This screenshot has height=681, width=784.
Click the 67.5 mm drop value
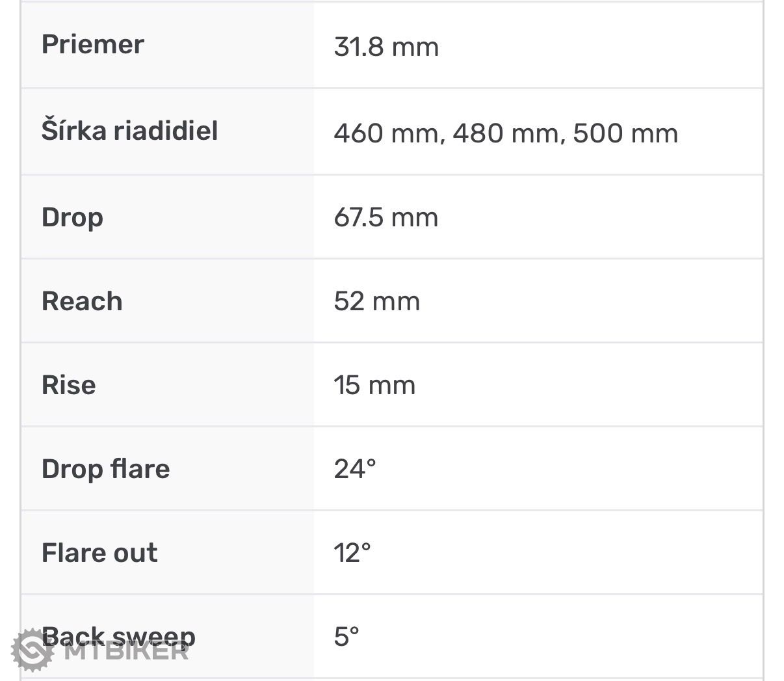click(x=386, y=217)
